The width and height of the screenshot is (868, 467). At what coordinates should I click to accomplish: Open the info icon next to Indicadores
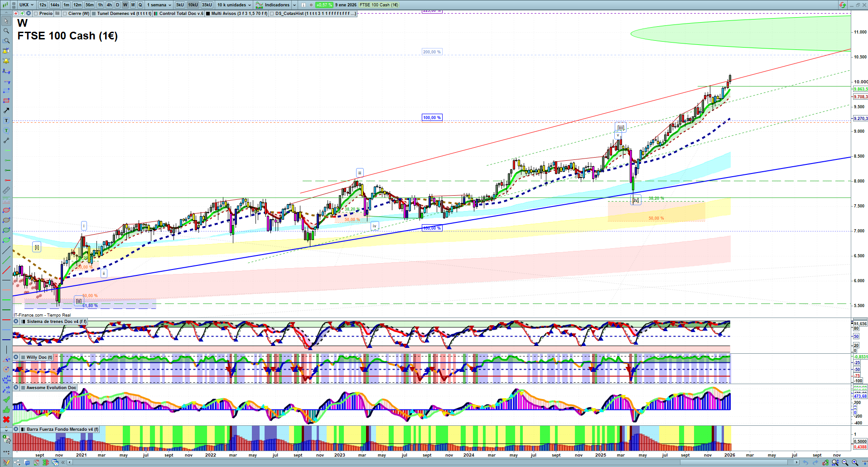pyautogui.click(x=304, y=5)
